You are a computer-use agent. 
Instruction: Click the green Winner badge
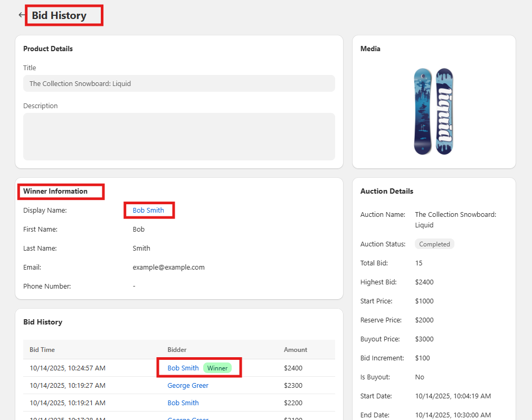(217, 368)
